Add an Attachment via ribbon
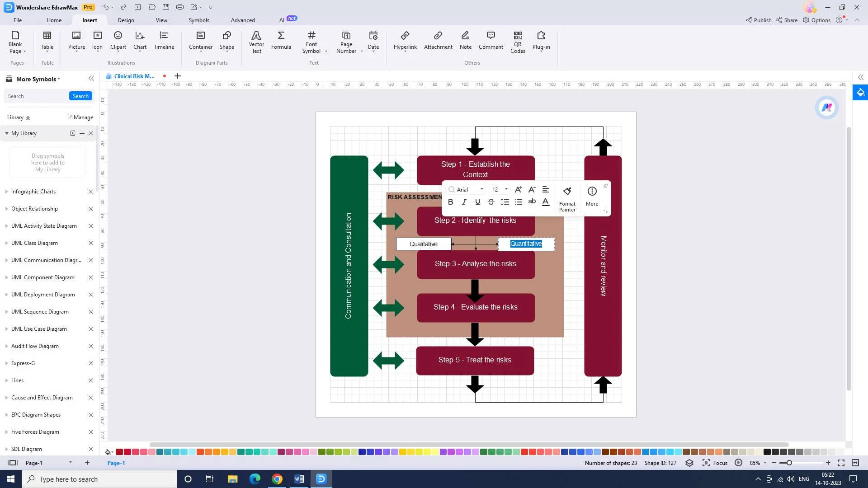 (x=438, y=41)
